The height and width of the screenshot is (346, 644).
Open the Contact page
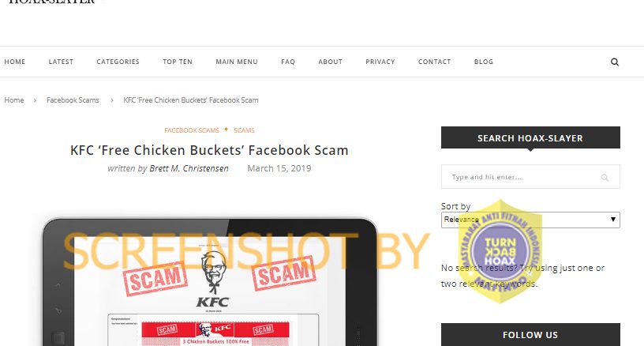point(434,62)
